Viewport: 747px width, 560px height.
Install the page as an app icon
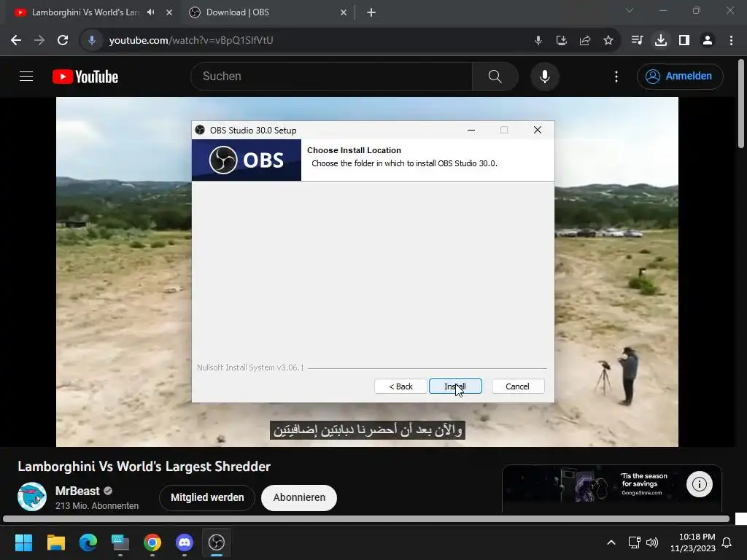[561, 41]
